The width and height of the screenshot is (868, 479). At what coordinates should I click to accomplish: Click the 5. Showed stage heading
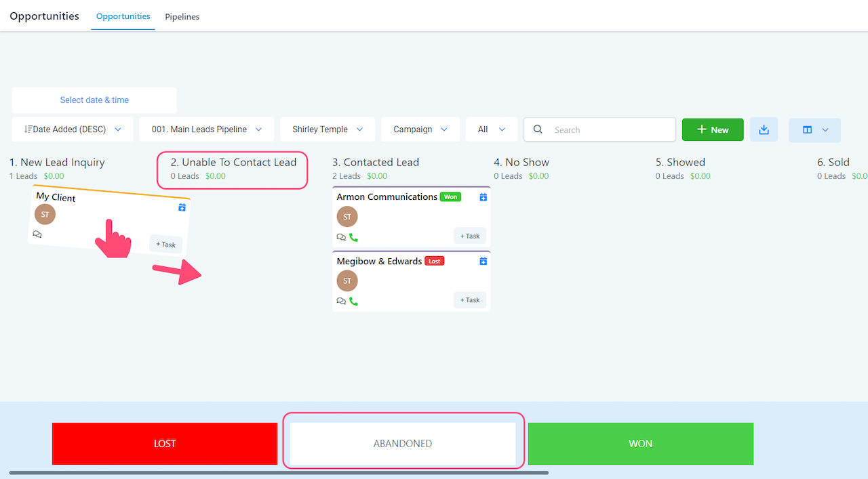(x=680, y=162)
